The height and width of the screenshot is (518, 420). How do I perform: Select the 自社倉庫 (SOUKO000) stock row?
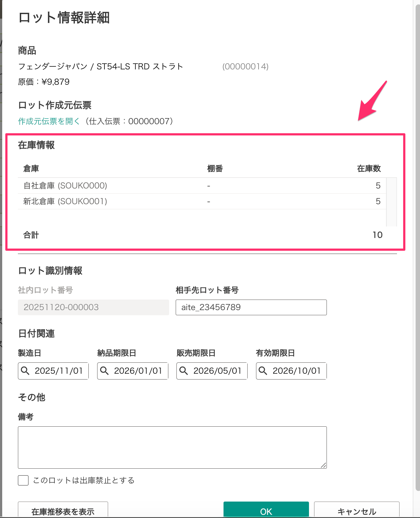click(202, 186)
